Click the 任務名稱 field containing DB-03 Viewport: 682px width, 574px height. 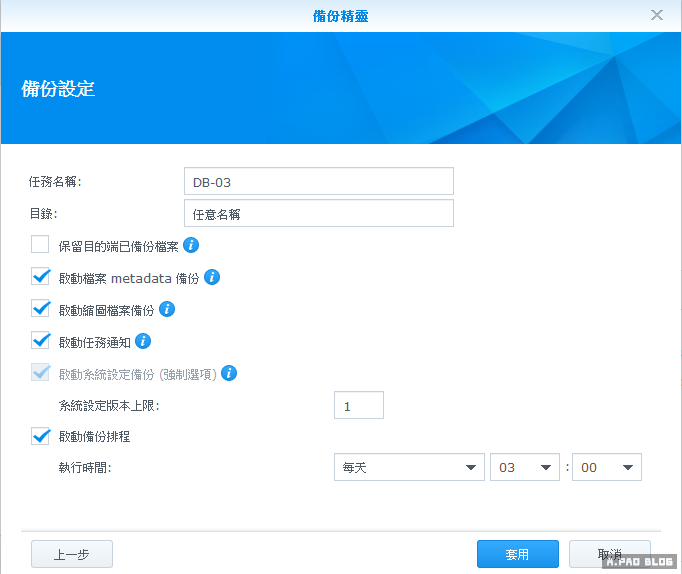319,181
